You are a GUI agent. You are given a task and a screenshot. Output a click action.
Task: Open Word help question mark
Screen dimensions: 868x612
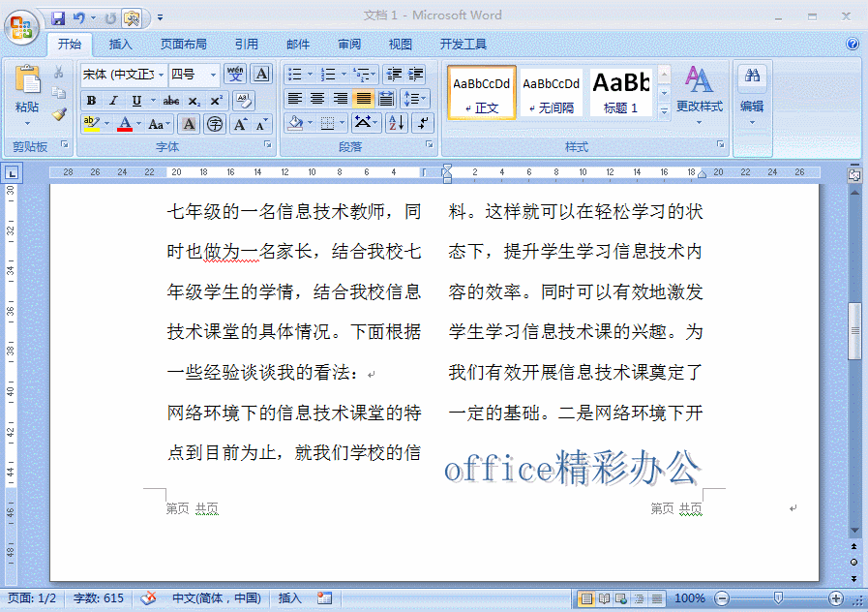click(853, 44)
